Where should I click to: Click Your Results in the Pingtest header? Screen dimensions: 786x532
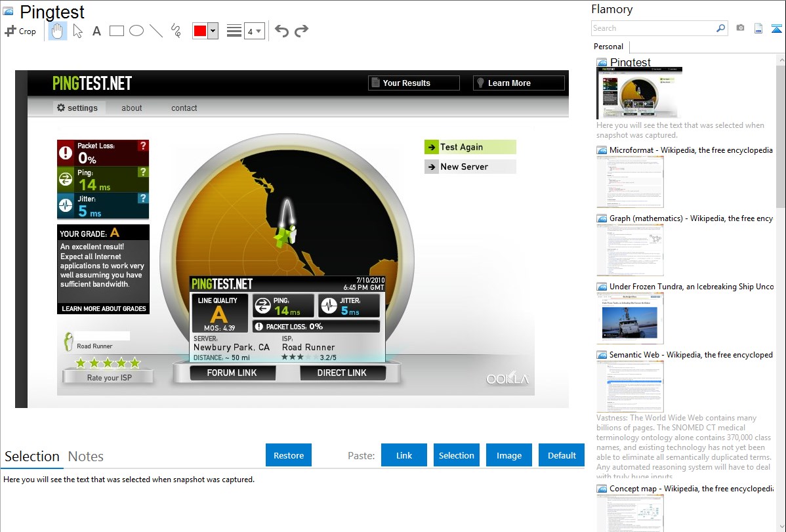click(414, 83)
